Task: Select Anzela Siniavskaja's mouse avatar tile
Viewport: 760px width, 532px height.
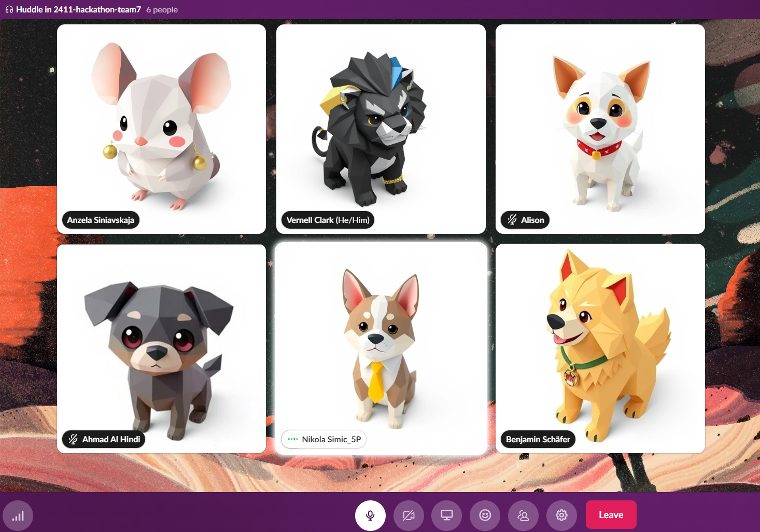Action: click(161, 129)
